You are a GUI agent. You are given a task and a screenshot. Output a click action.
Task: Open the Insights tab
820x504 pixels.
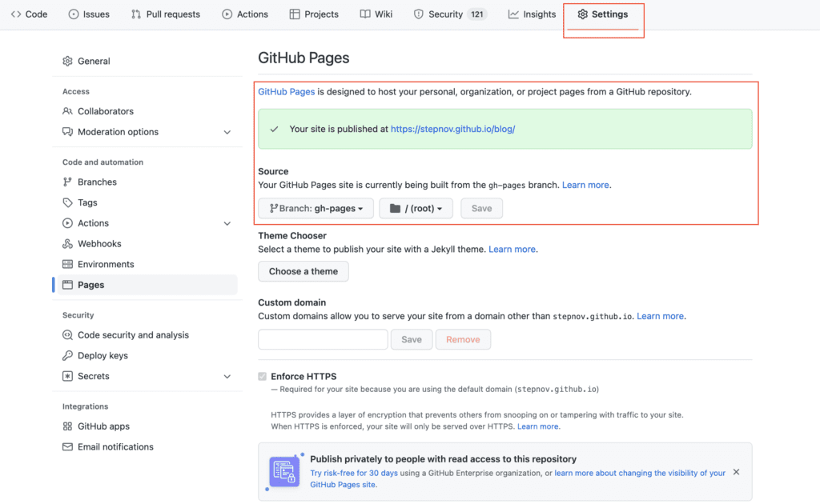pos(532,14)
